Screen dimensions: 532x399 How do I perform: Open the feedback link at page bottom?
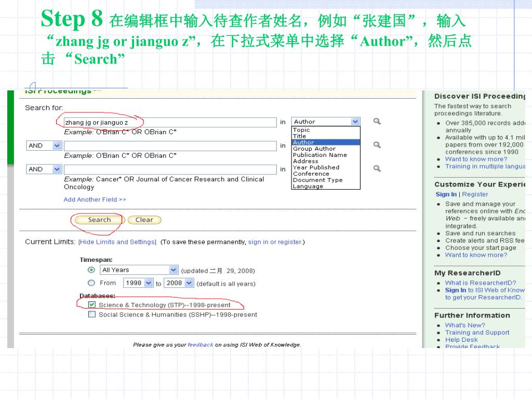click(200, 345)
